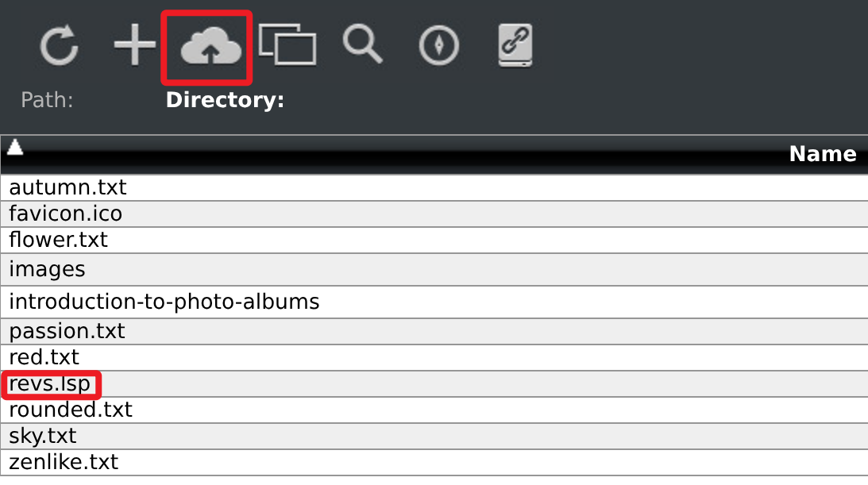Open the revs.lsp file
The image size is (868, 485).
(x=49, y=385)
